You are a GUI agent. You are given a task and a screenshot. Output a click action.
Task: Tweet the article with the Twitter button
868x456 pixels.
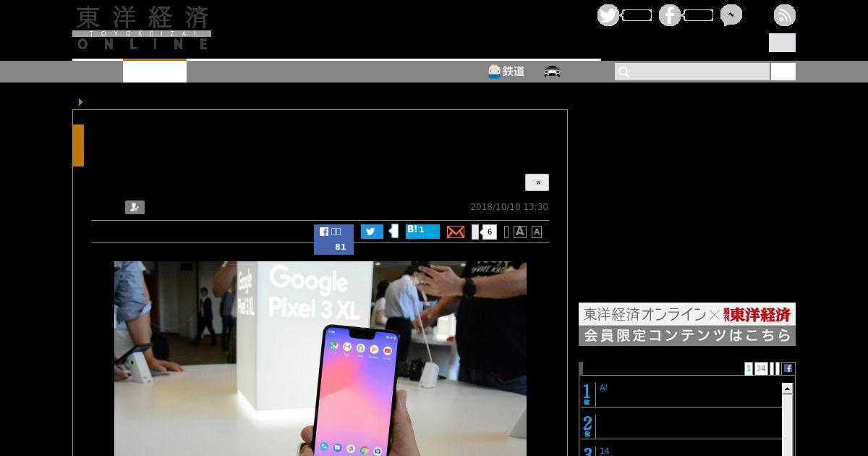372,232
